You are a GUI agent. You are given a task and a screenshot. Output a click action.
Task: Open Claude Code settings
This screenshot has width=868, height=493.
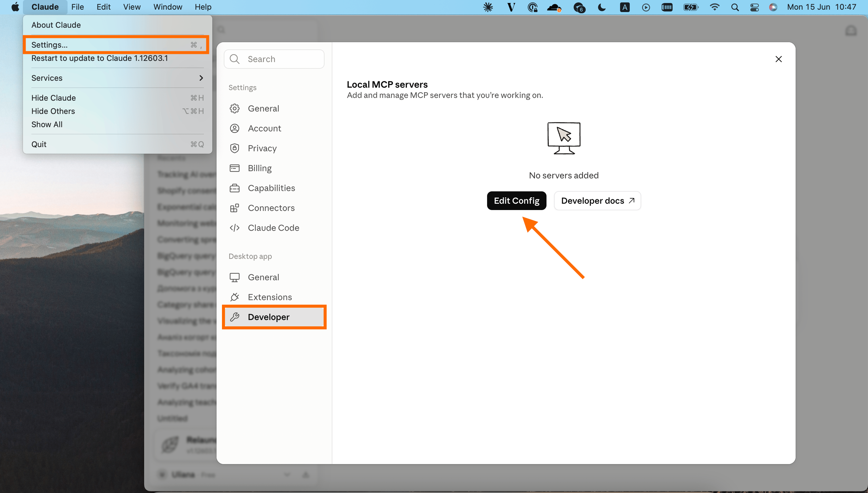(274, 228)
